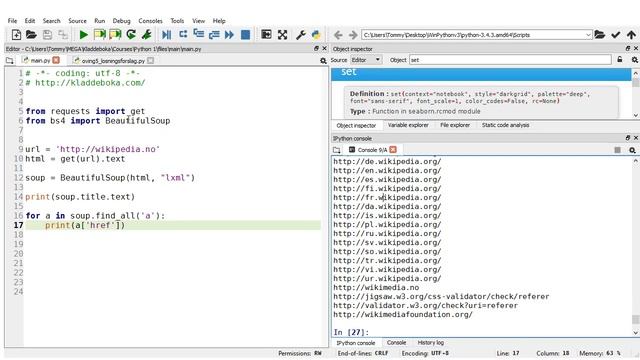640x360 pixels.
Task: Switch to File explorer tab
Action: (455, 125)
